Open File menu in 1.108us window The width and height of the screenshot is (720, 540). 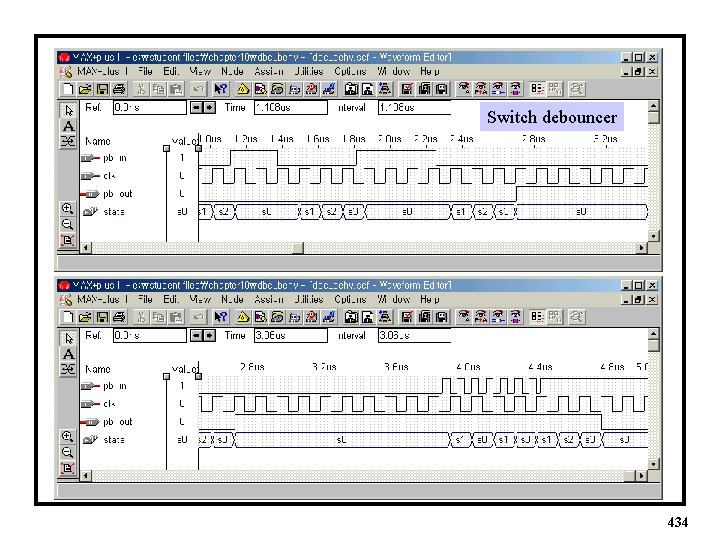145,72
